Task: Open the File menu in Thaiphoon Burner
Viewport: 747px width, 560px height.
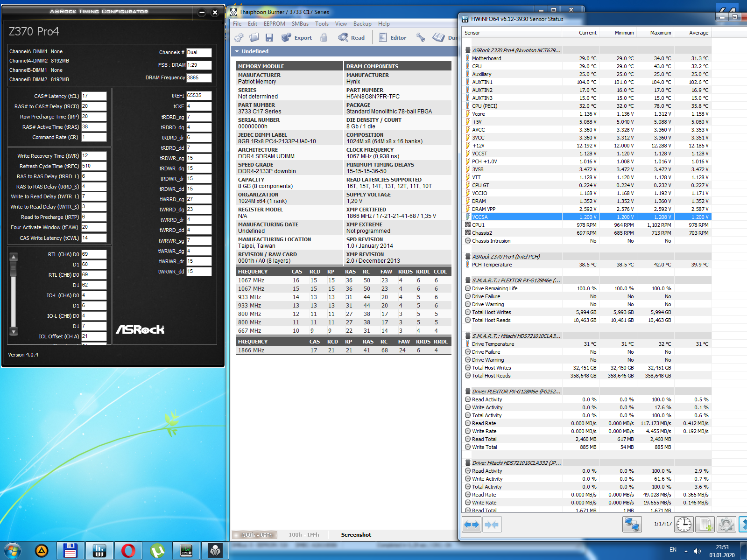Action: [x=237, y=24]
